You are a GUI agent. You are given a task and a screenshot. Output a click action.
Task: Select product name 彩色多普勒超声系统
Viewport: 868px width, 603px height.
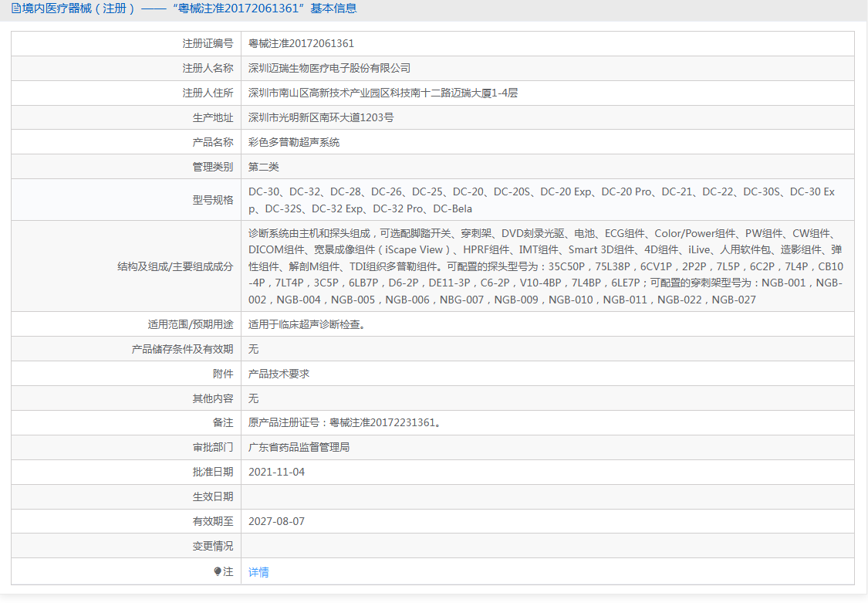pos(294,142)
